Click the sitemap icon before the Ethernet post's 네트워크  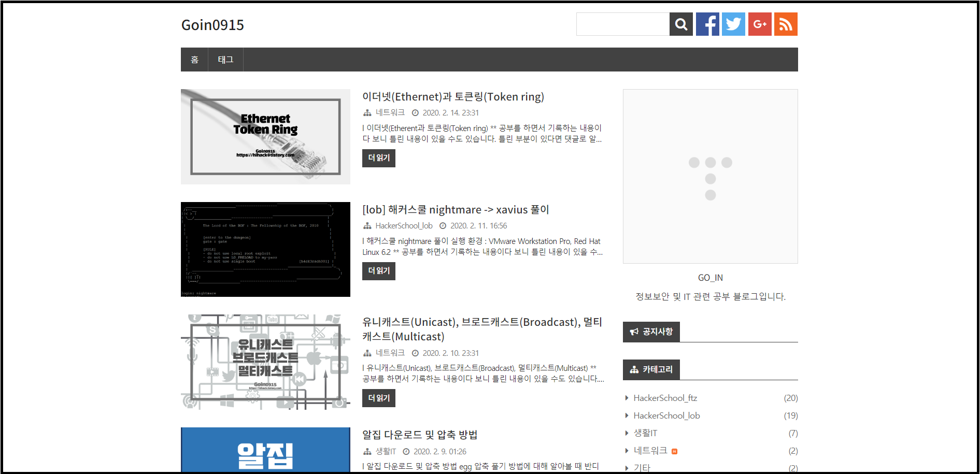pos(367,113)
